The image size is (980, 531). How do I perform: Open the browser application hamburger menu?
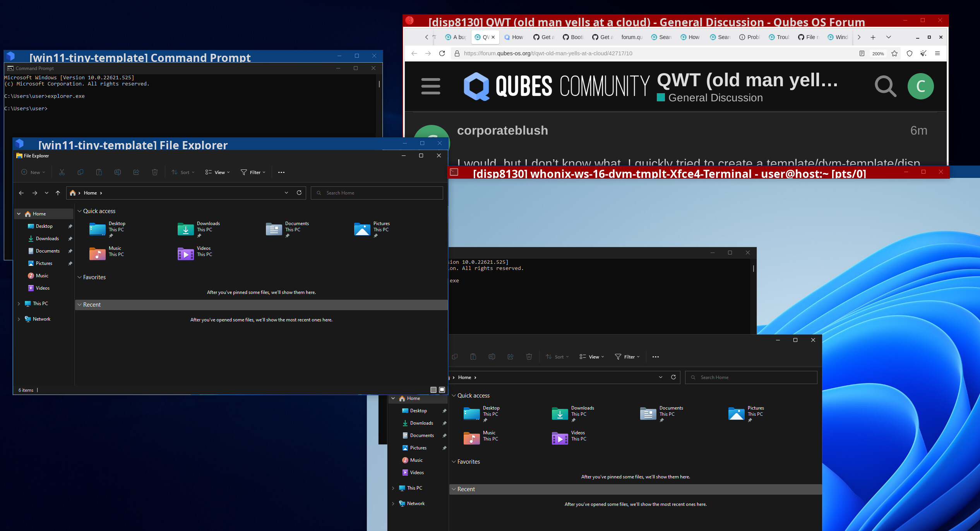click(x=937, y=53)
